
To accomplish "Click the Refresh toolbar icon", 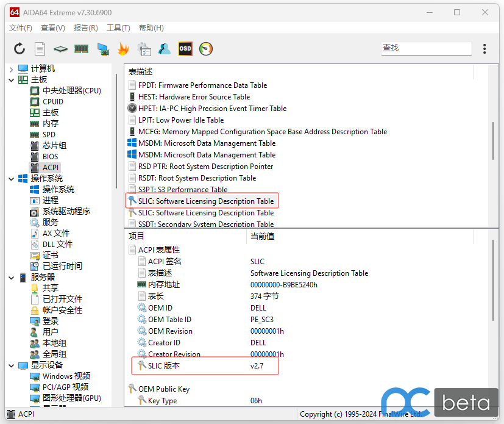I will click(20, 49).
